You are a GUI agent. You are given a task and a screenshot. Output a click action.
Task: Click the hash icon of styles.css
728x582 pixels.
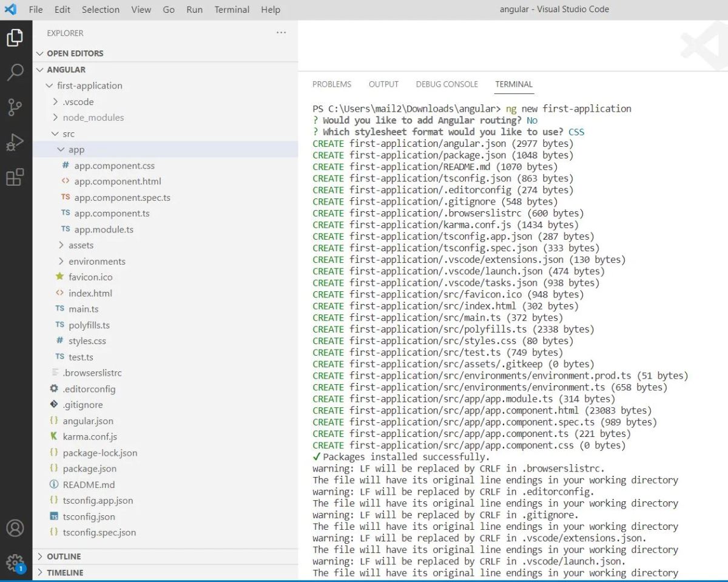coord(59,340)
